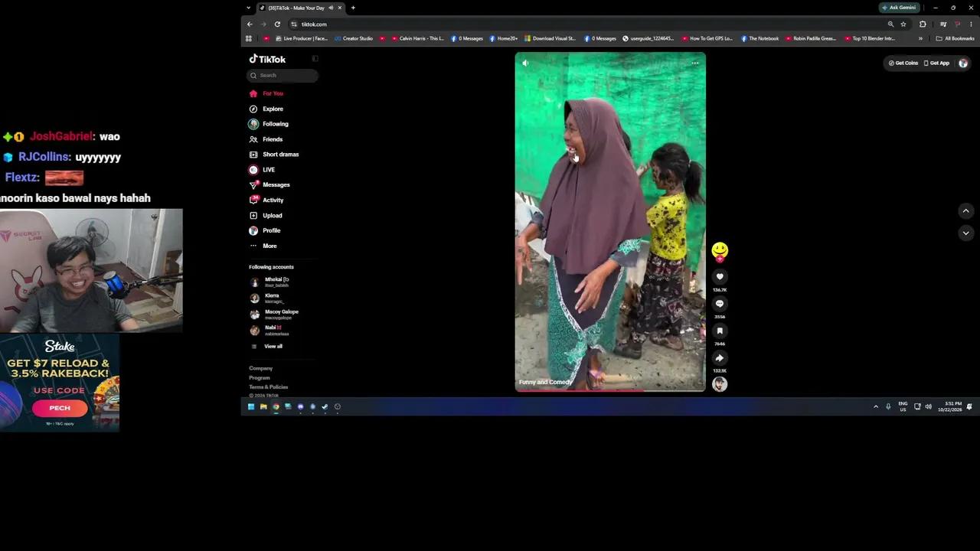Viewport: 980px width, 551px height.
Task: Mute the TikTok video sound
Action: tap(525, 63)
